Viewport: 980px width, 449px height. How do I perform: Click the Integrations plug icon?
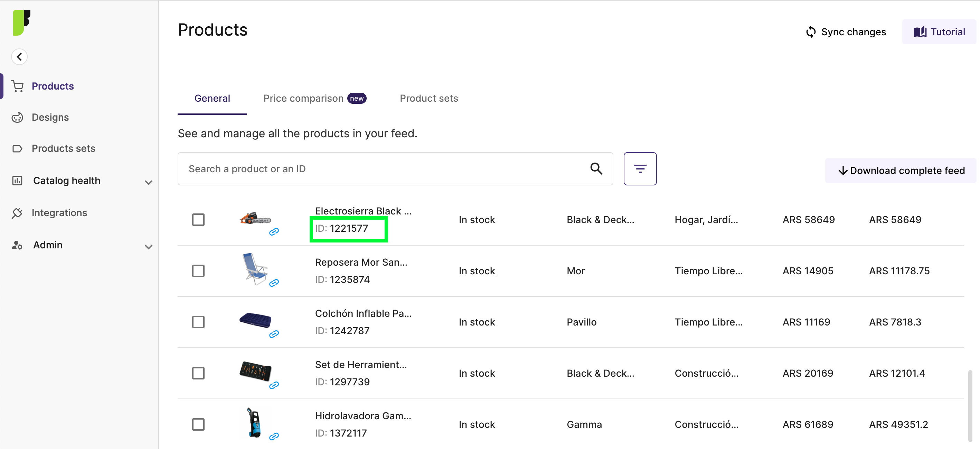pos(18,213)
